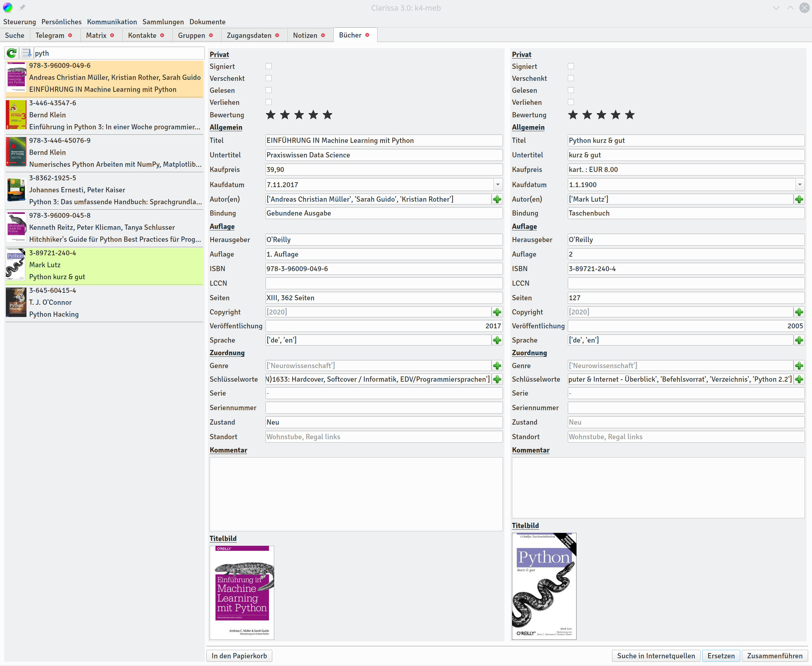This screenshot has width=812, height=666.
Task: Toggle Gelesen checkbox in left panel
Action: click(269, 90)
